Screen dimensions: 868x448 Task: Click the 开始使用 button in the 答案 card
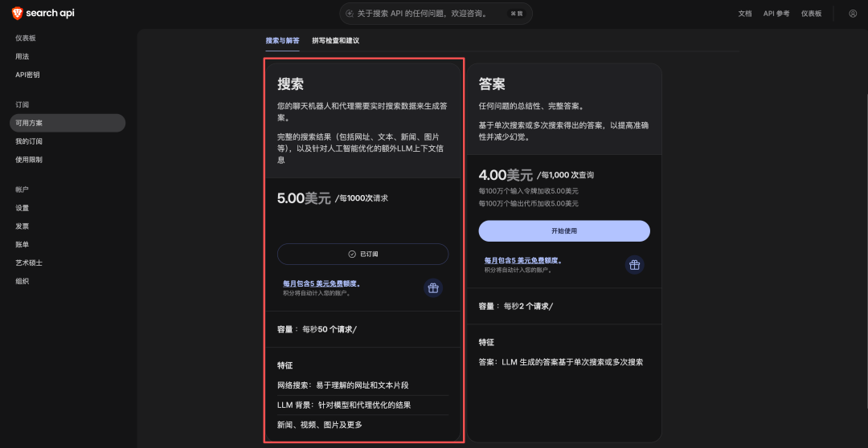564,230
